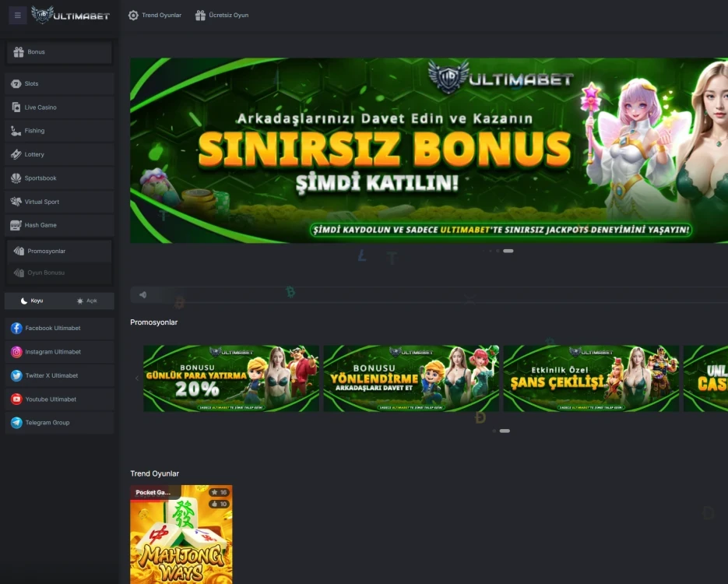Switch to Koyu dark theme
Viewport: 728px width, 584px height.
coord(32,301)
